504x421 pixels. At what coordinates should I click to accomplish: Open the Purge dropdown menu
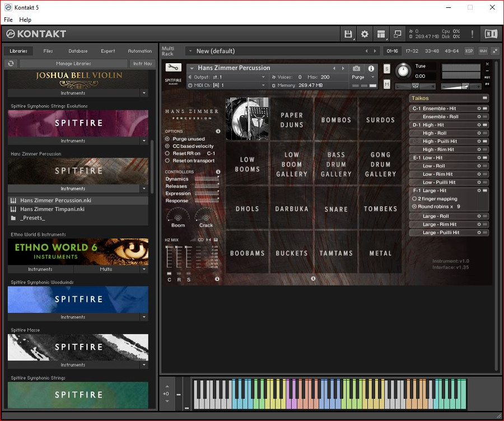point(363,77)
